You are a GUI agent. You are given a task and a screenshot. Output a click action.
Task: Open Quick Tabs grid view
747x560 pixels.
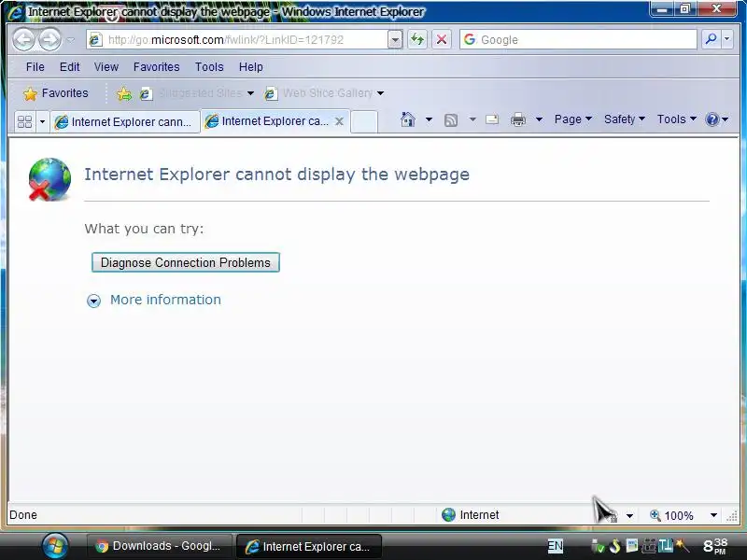(x=24, y=122)
